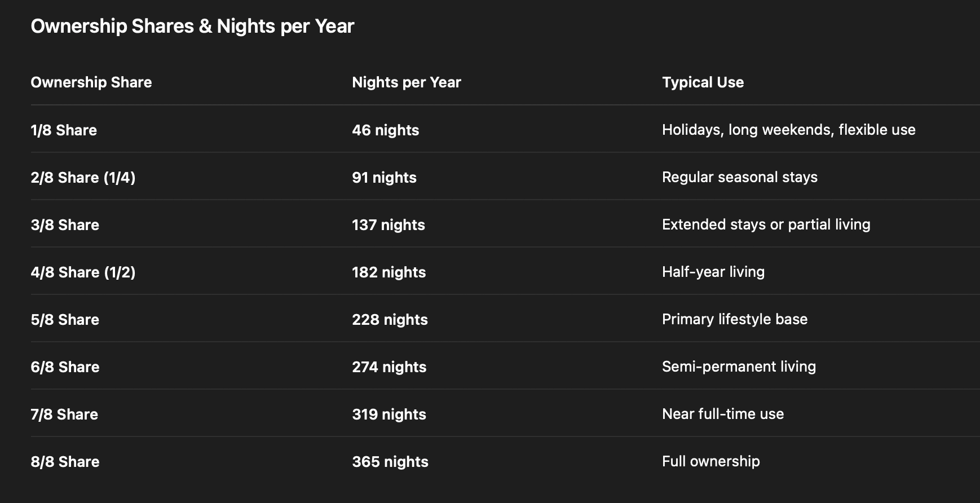980x503 pixels.
Task: Click the Ownership Shares & Nights per Year heading
Action: coord(192,27)
